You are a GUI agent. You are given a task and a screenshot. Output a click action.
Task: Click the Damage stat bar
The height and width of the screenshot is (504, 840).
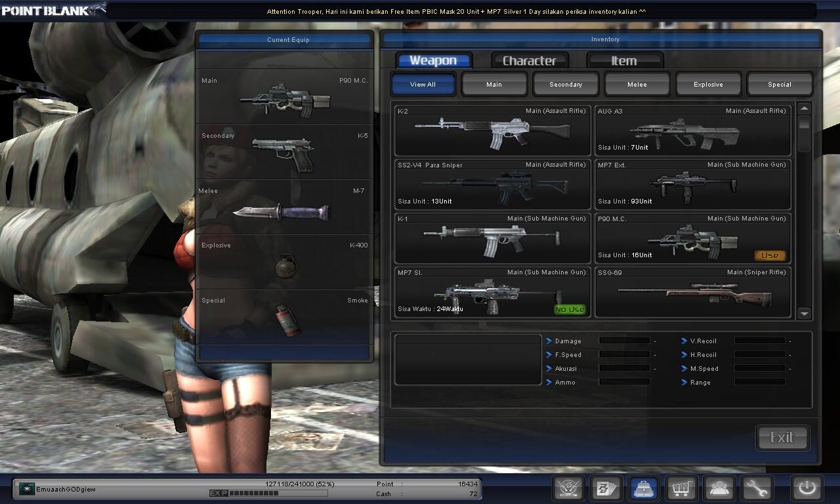pos(625,341)
